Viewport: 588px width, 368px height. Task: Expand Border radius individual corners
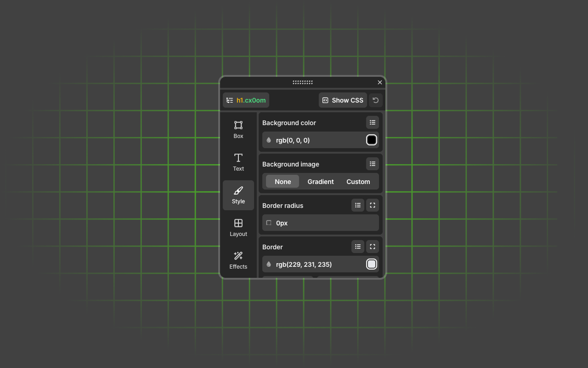[x=373, y=205]
